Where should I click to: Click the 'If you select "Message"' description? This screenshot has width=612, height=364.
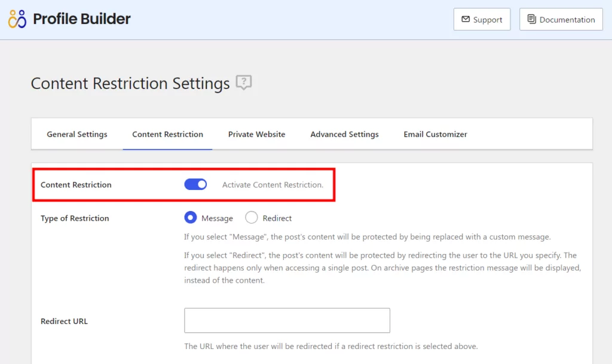click(368, 237)
